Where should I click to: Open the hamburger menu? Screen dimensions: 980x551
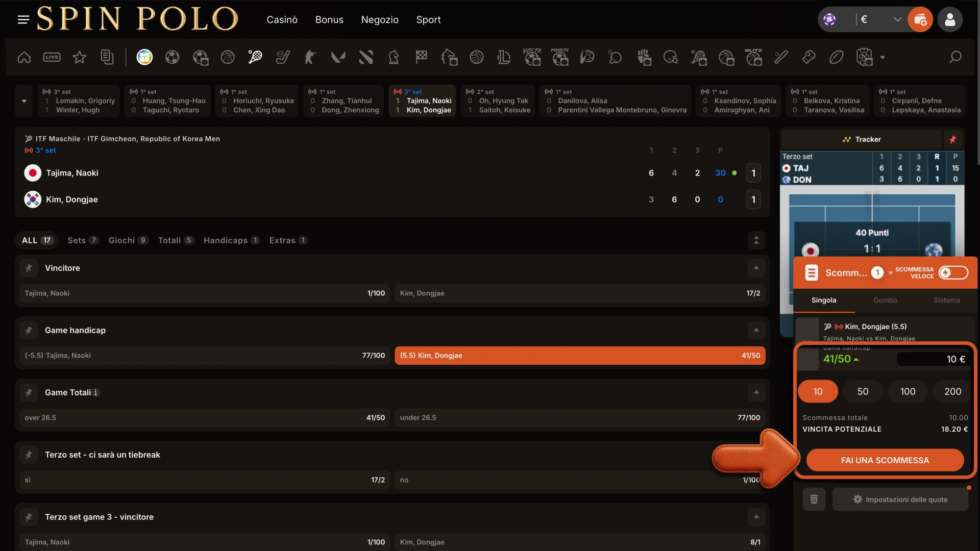tap(23, 19)
